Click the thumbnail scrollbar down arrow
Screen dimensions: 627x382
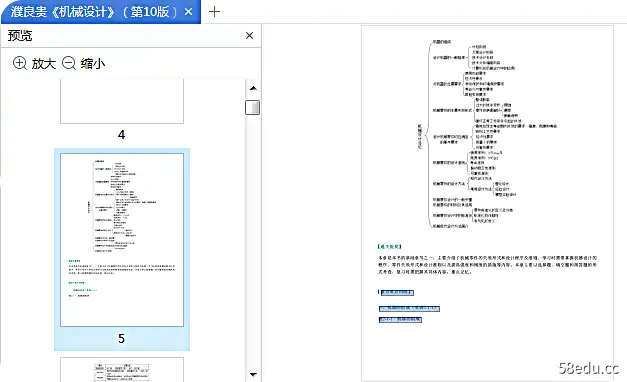tap(253, 374)
